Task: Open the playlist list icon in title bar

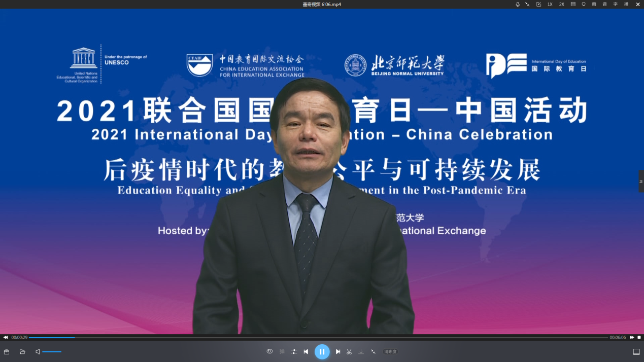Action: pyautogui.click(x=573, y=5)
